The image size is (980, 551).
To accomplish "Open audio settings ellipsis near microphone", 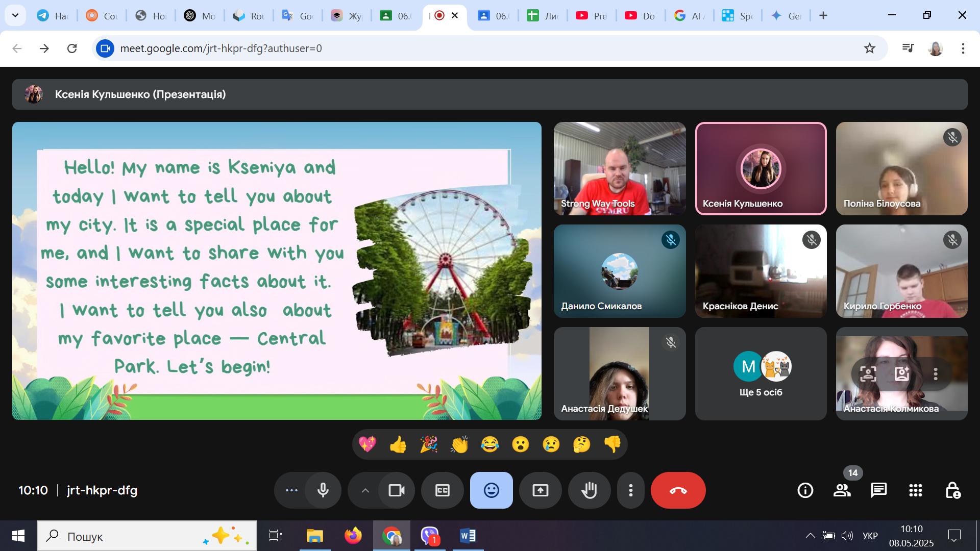I will [x=291, y=490].
